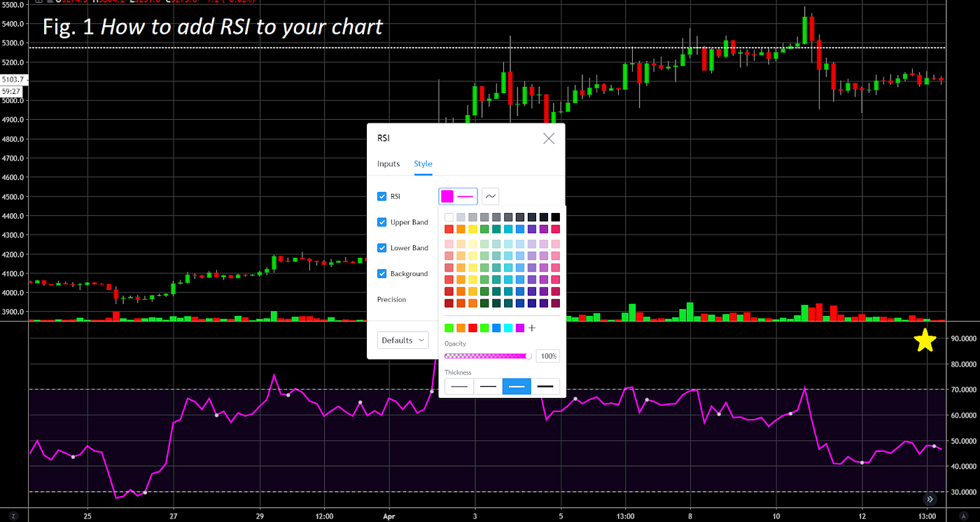Pick the black swatch in the grayscale row
Viewport: 980px width, 522px height.
[x=556, y=217]
